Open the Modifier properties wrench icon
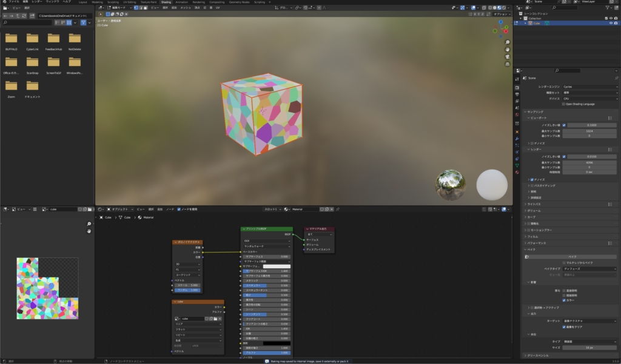The width and height of the screenshot is (621, 364). pyautogui.click(x=517, y=139)
